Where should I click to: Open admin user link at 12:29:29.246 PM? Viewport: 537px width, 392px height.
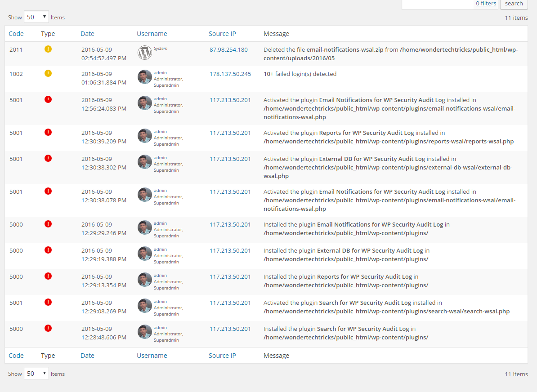160,223
